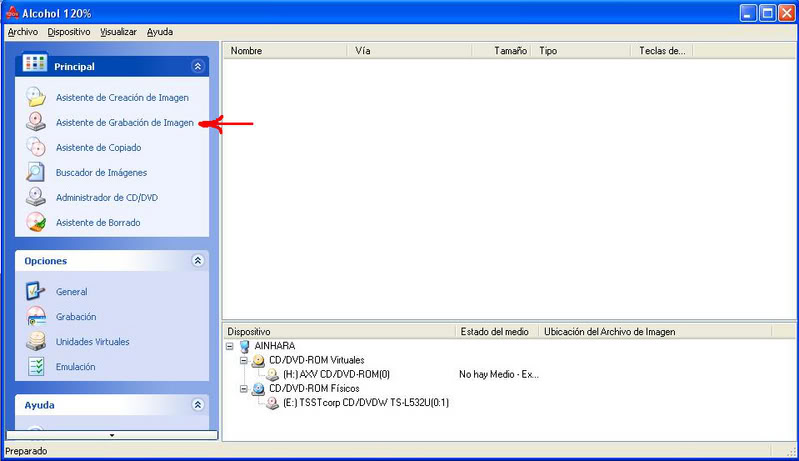Click the General options checkmark icon
This screenshot has height=461, width=799.
click(36, 291)
